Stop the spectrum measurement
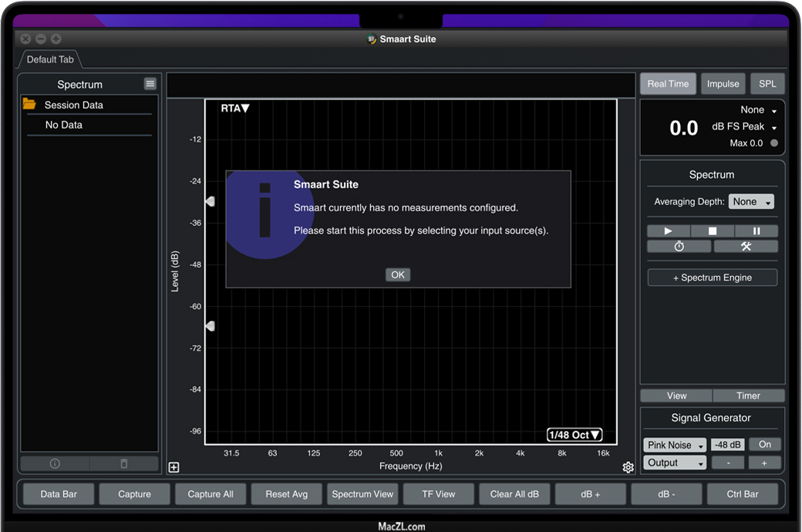Image resolution: width=802 pixels, height=532 pixels. pyautogui.click(x=712, y=231)
